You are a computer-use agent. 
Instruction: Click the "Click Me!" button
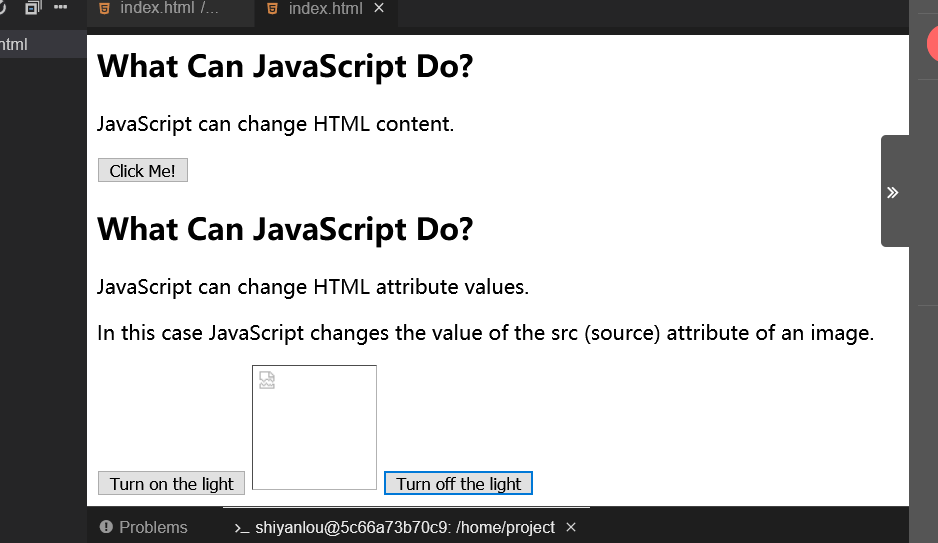click(x=143, y=170)
